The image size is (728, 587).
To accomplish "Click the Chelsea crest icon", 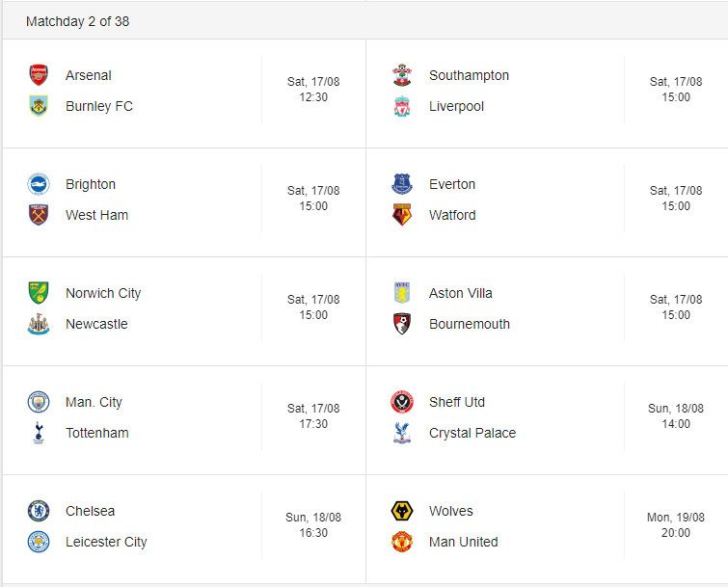I will coord(39,511).
